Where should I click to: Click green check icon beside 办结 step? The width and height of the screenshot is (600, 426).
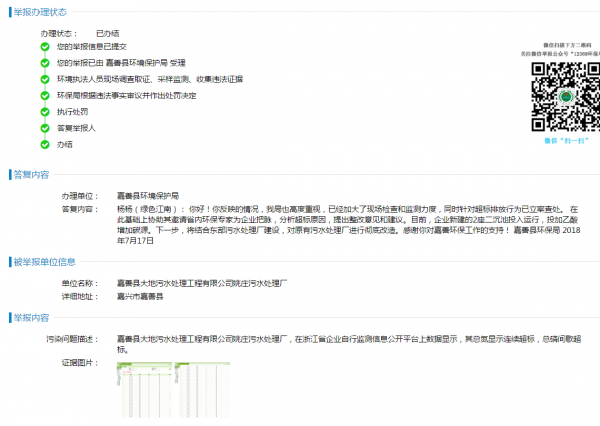coord(45,144)
